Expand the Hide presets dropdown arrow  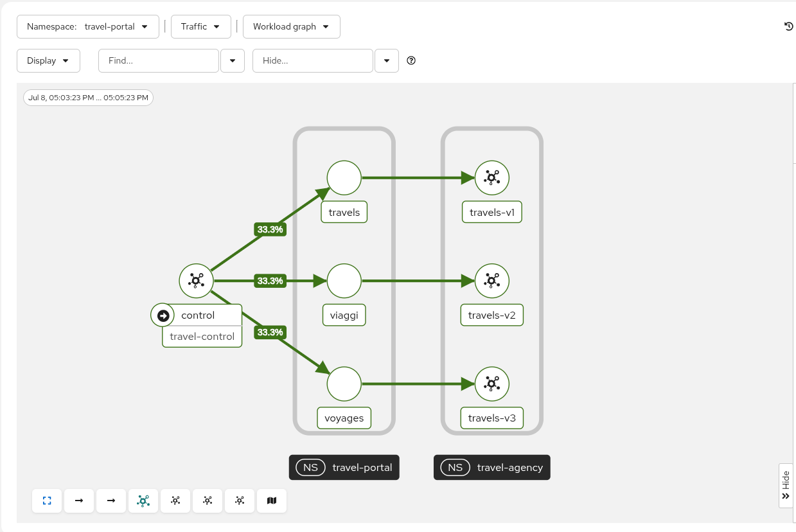[x=387, y=60]
